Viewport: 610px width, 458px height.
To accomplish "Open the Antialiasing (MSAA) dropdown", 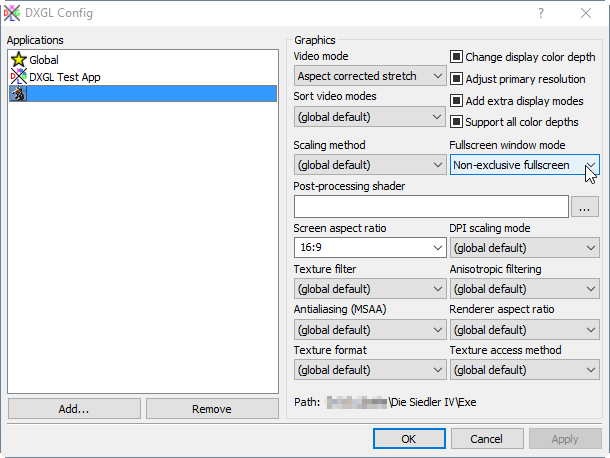I will (370, 330).
